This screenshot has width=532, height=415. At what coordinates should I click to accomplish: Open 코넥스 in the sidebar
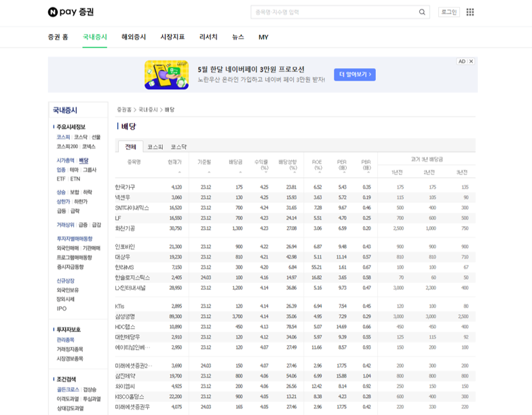click(x=89, y=147)
